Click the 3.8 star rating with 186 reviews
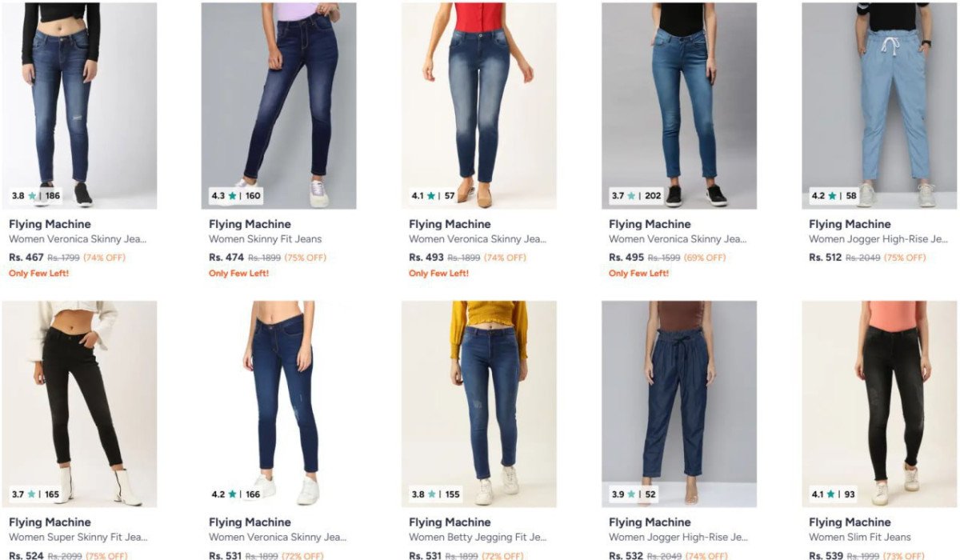The width and height of the screenshot is (960, 560). point(36,195)
